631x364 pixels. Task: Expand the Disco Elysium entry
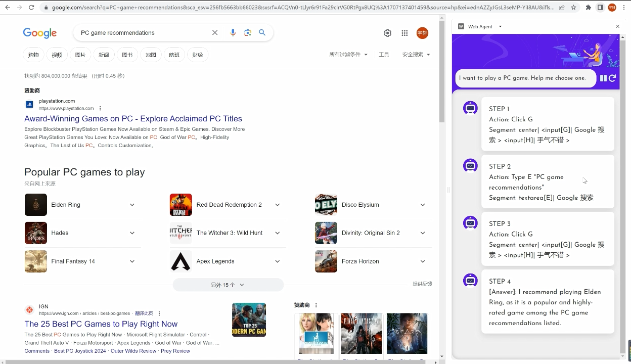point(423,205)
